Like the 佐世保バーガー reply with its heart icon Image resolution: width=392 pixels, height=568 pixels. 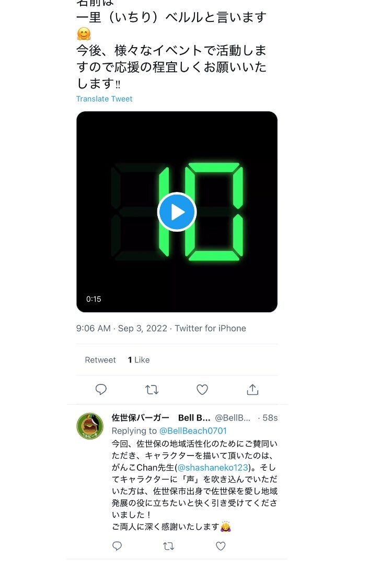pyautogui.click(x=221, y=546)
